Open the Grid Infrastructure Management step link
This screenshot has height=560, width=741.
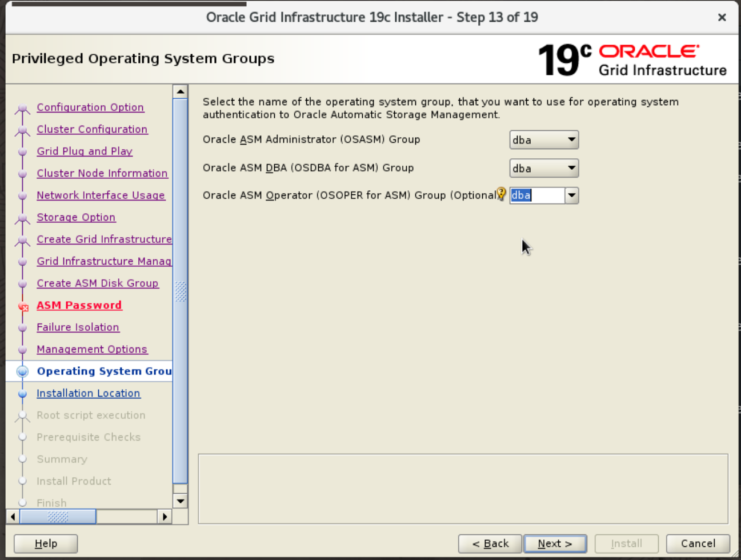pos(104,261)
